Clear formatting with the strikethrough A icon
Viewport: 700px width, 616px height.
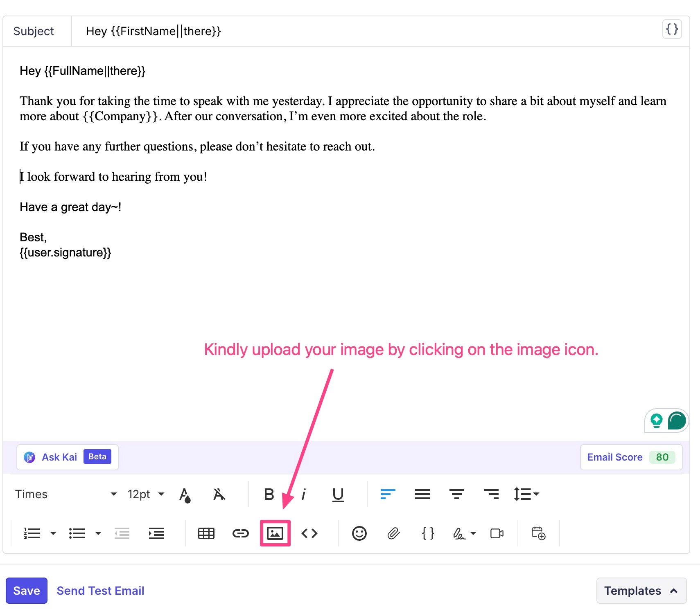(219, 495)
